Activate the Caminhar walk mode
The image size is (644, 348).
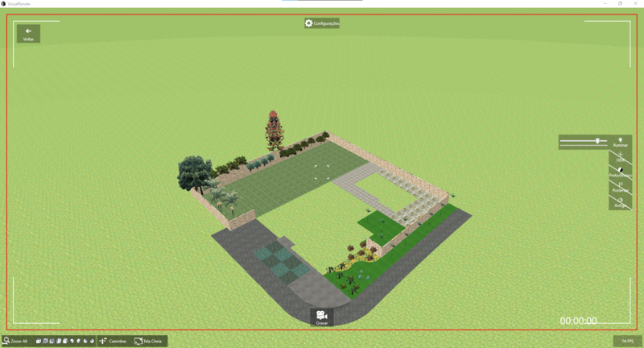click(x=113, y=341)
